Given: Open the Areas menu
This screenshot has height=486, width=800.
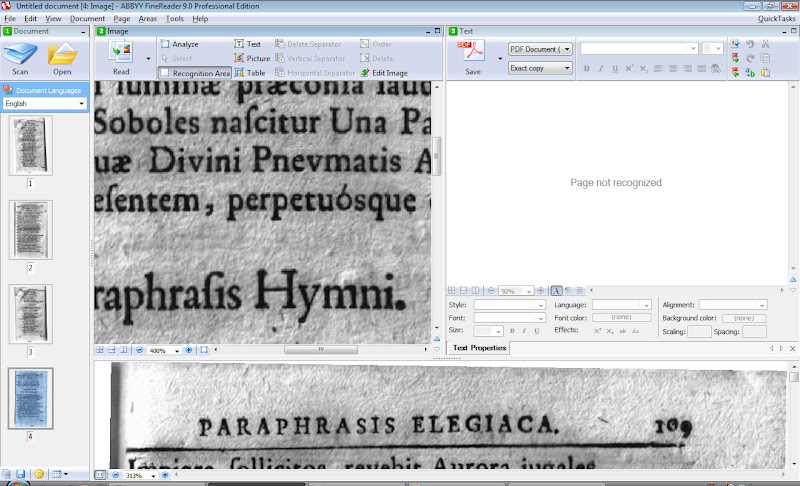Looking at the screenshot, I should 148,19.
